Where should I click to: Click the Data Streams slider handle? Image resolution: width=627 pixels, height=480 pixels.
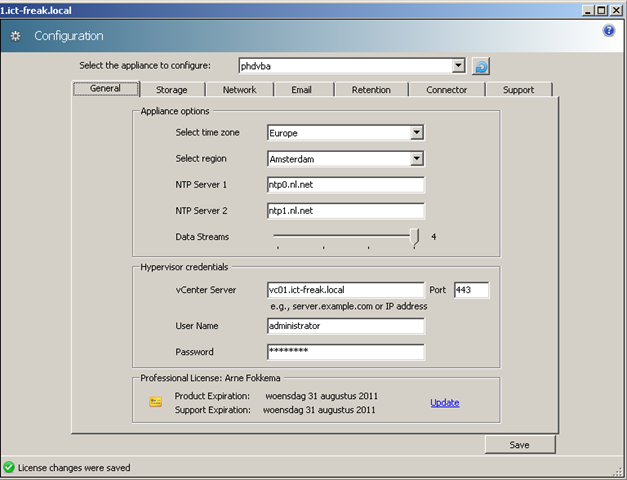tap(414, 237)
